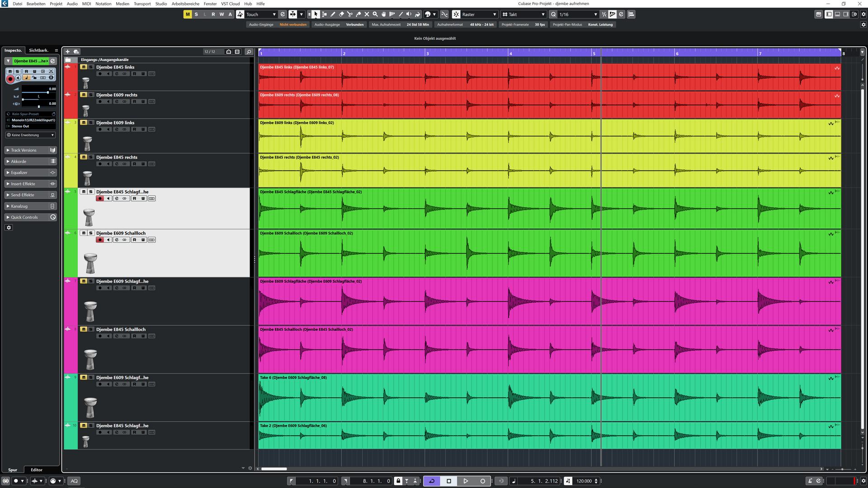Image resolution: width=868 pixels, height=488 pixels.
Task: Solo the Djembe E845 rechts track
Action: pyautogui.click(x=91, y=157)
